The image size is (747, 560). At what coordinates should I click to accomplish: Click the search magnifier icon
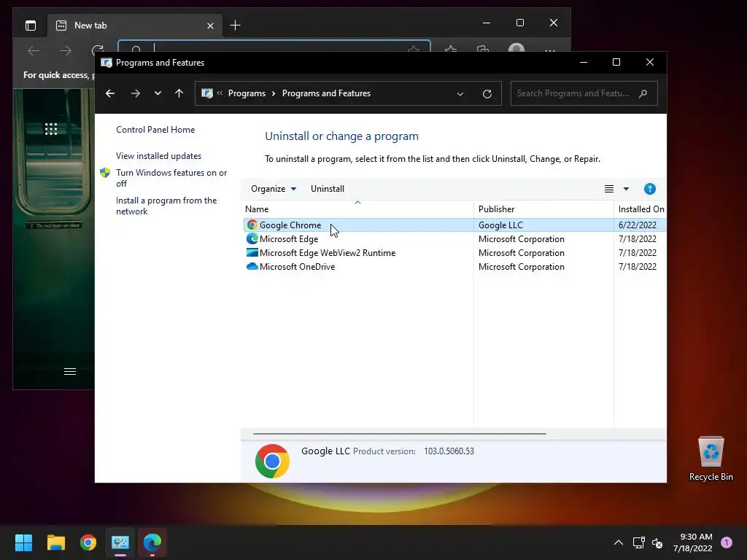coord(643,93)
